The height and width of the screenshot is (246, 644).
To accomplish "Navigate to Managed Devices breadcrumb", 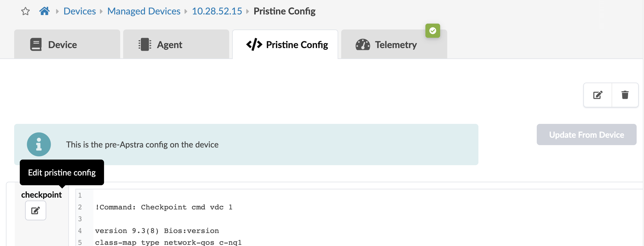I will tap(144, 11).
